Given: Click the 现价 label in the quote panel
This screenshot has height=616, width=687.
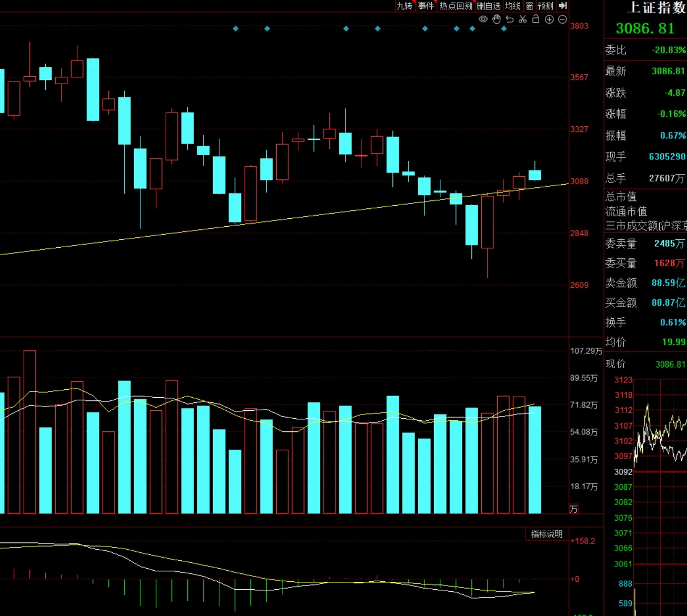Looking at the screenshot, I should point(615,363).
